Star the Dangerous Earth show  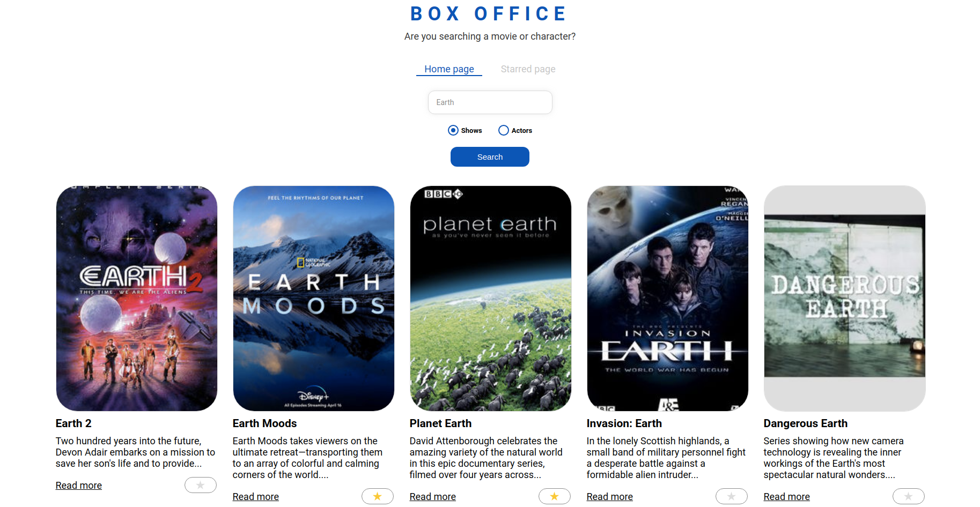pos(909,496)
